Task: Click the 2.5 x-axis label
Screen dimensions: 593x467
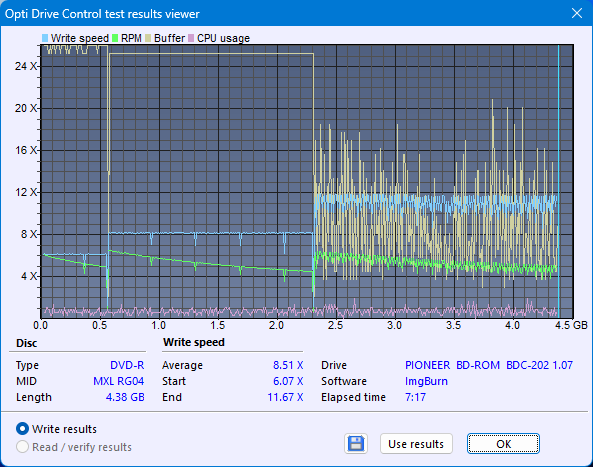Action: [335, 325]
